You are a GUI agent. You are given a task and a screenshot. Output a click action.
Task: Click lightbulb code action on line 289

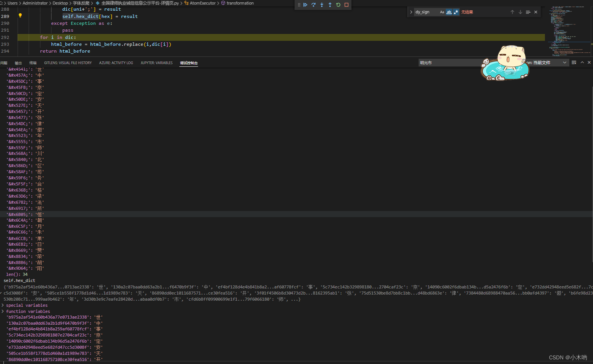click(20, 16)
